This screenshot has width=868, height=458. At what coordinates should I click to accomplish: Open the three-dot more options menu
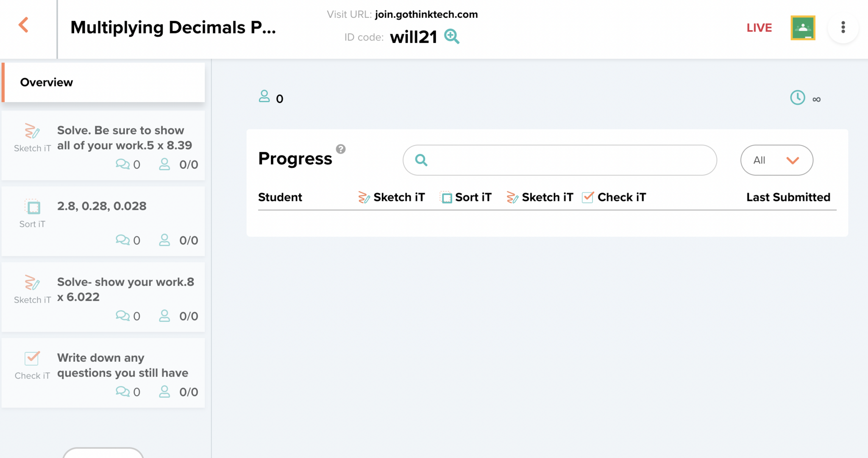tap(843, 28)
